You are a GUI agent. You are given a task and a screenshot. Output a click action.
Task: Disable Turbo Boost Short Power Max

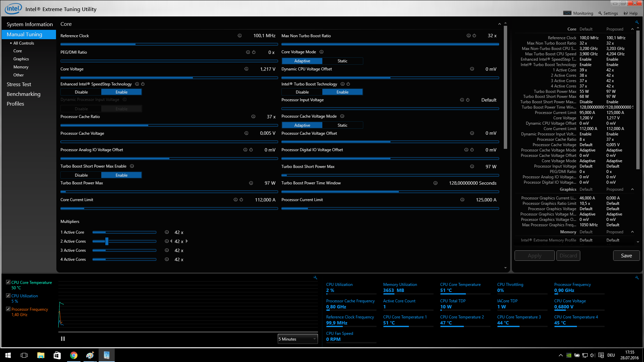click(81, 175)
